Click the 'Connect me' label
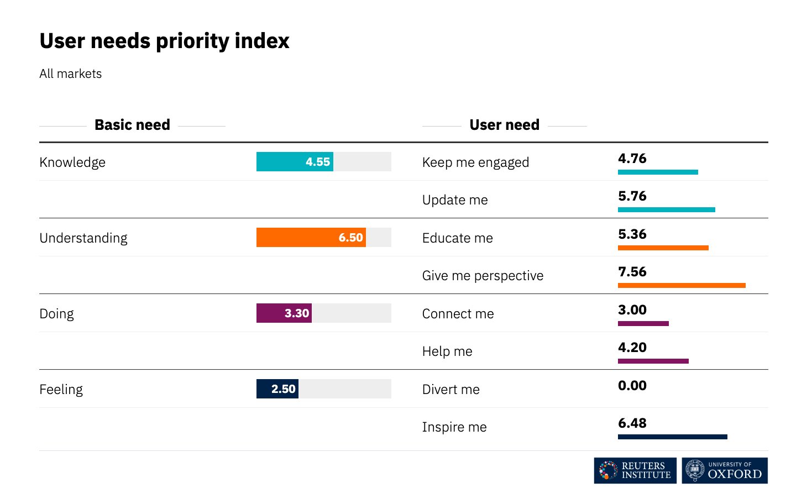 point(458,314)
